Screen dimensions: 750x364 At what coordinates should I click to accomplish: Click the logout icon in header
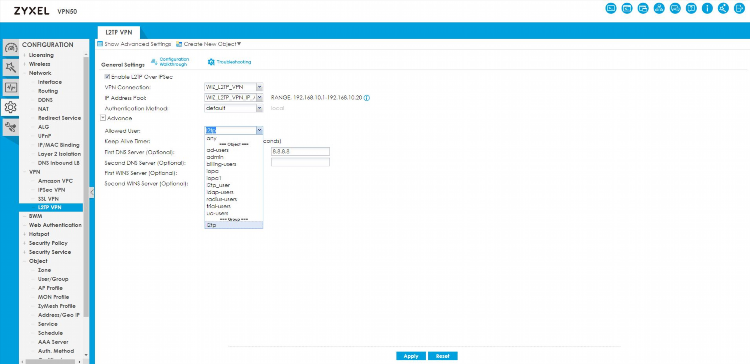[x=739, y=9]
